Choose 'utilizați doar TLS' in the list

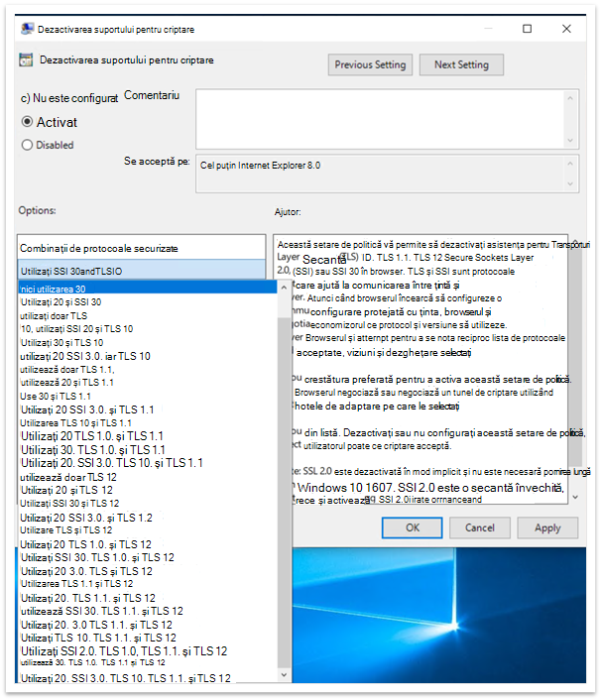[148, 315]
